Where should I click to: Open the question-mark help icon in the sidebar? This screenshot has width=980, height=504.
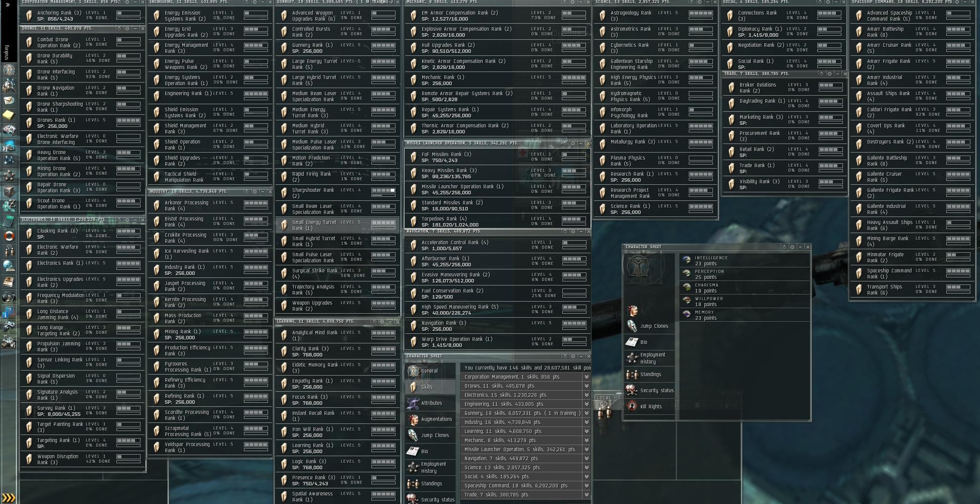pos(9,312)
